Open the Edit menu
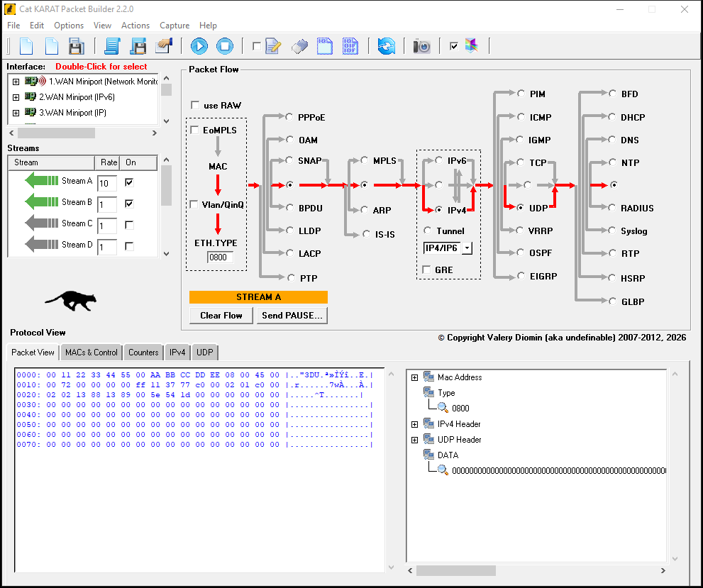 point(37,26)
